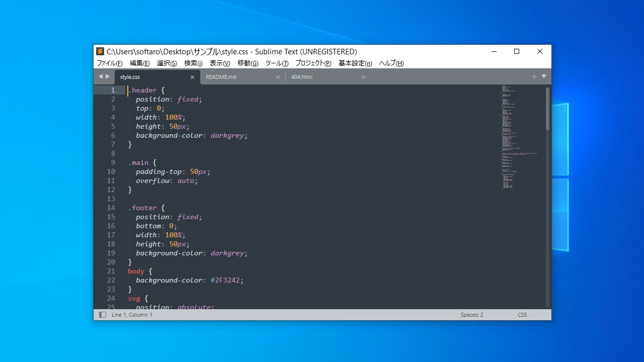Place cursor on .header selector
Screen dimensions: 644x362
142,90
